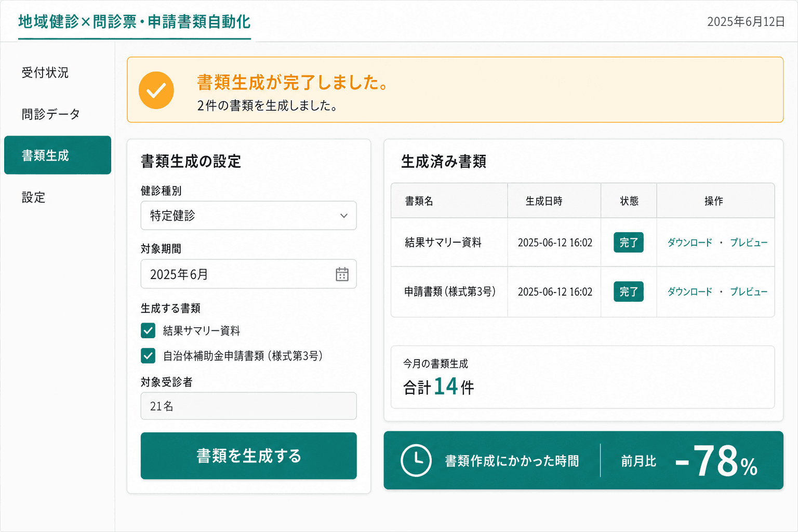The width and height of the screenshot is (798, 532).
Task: Click the orange success checkmark icon
Action: tap(156, 90)
